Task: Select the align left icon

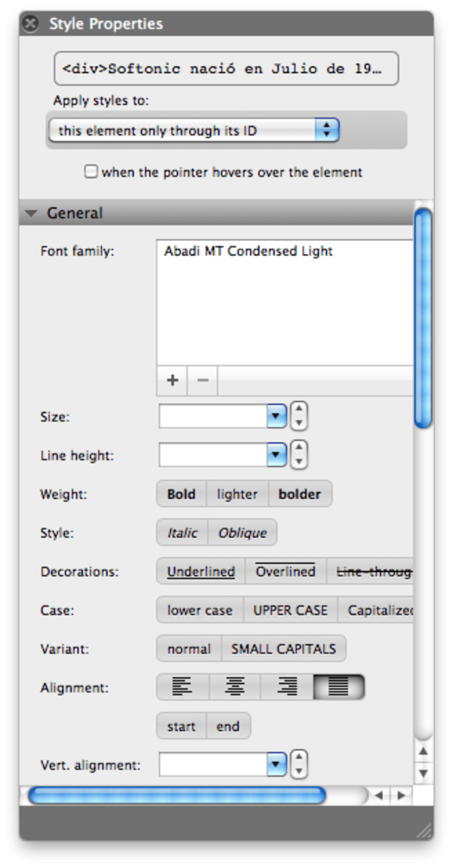Action: (x=182, y=687)
